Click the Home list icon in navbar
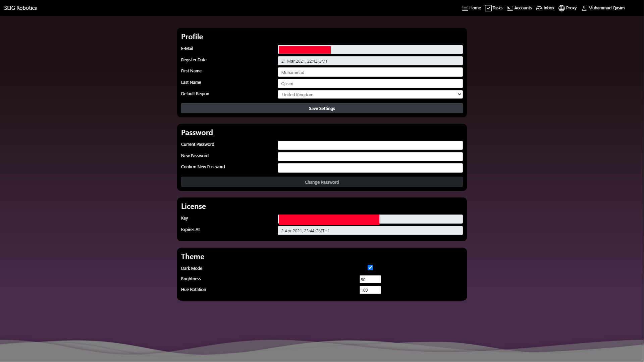This screenshot has height=362, width=644. click(x=465, y=8)
